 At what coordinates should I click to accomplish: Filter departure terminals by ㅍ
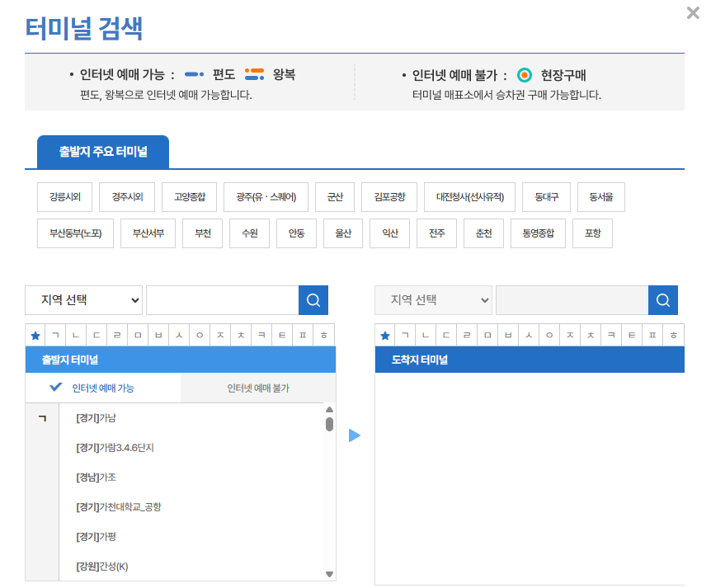click(x=303, y=336)
